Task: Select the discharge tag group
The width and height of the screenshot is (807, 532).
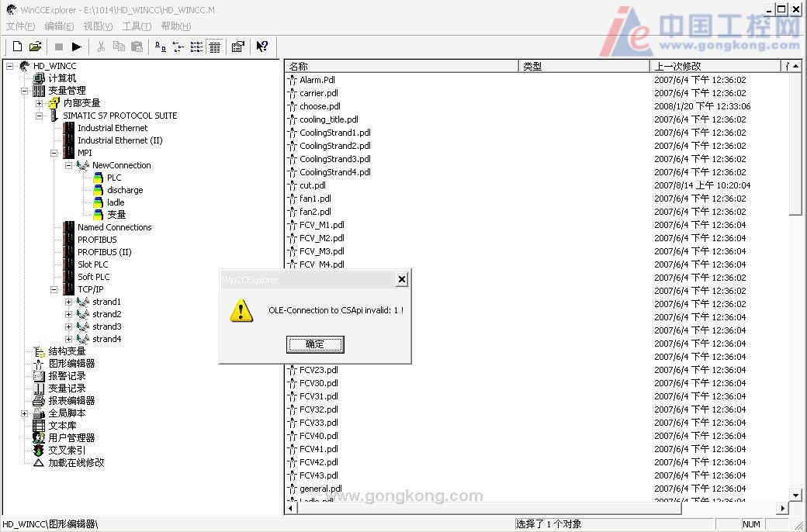Action: tap(125, 190)
